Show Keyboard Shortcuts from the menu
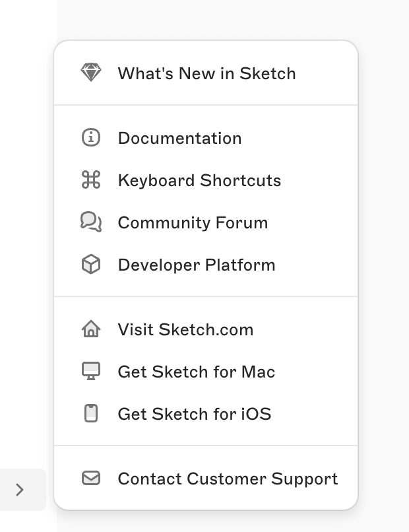This screenshot has width=409, height=532. coord(199,180)
